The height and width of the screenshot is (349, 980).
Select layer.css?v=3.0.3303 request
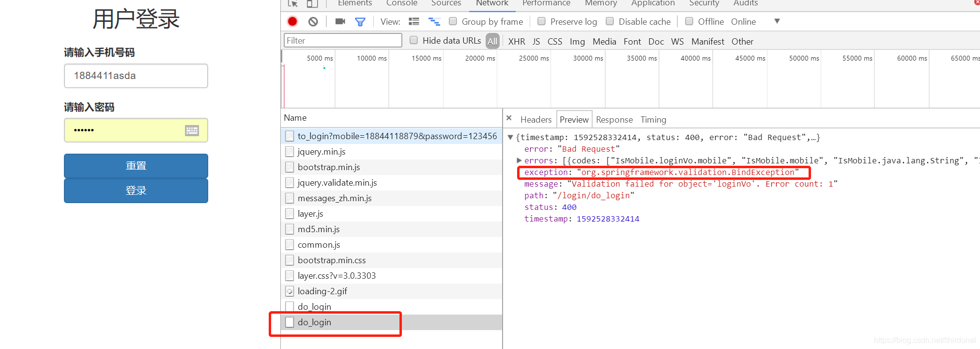tap(391, 276)
